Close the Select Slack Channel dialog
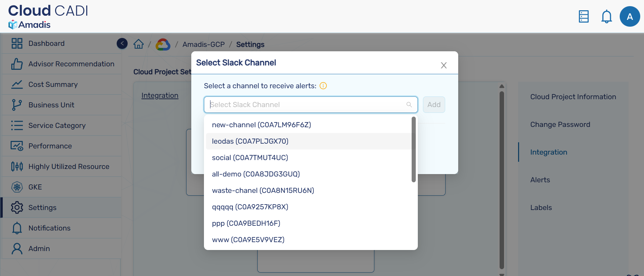This screenshot has width=644, height=276. point(443,65)
